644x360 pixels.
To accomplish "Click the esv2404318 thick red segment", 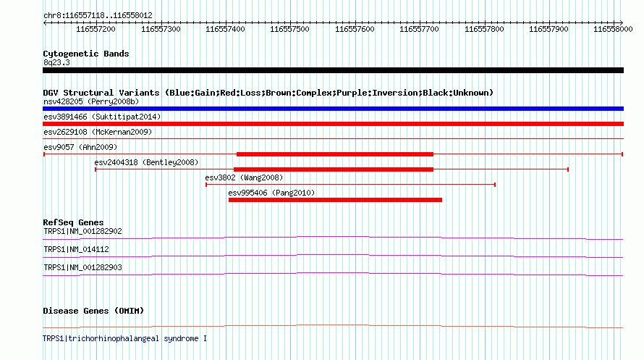I will coord(334,169).
